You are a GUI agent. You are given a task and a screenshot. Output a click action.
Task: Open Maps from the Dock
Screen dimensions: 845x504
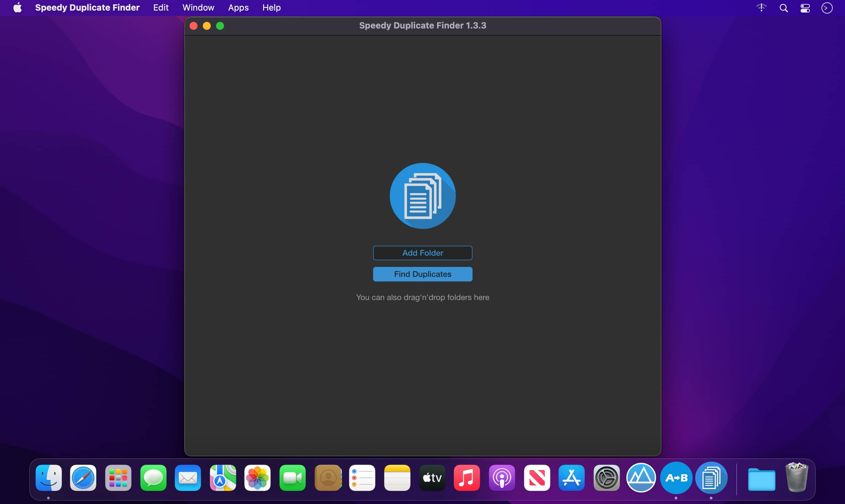pyautogui.click(x=223, y=478)
